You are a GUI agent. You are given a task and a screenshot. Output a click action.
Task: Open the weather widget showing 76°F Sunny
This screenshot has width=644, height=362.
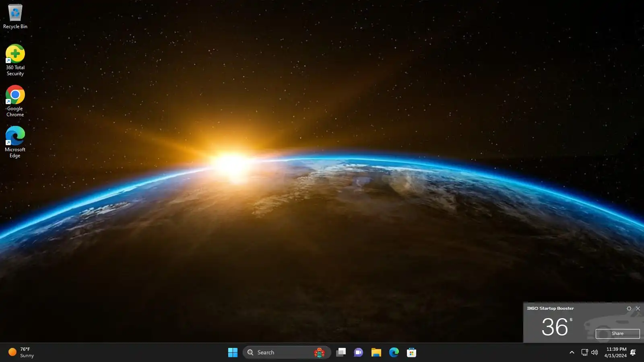pos(22,352)
